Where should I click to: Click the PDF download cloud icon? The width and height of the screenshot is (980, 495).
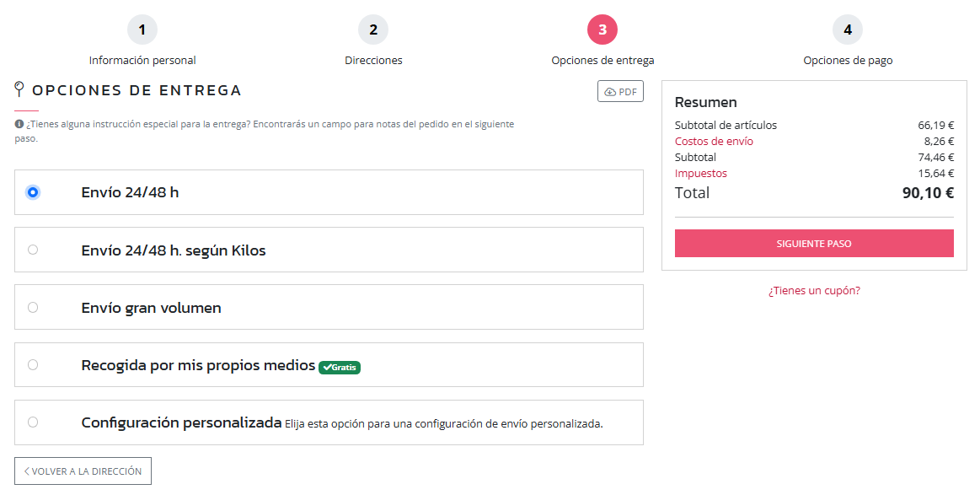[x=610, y=92]
